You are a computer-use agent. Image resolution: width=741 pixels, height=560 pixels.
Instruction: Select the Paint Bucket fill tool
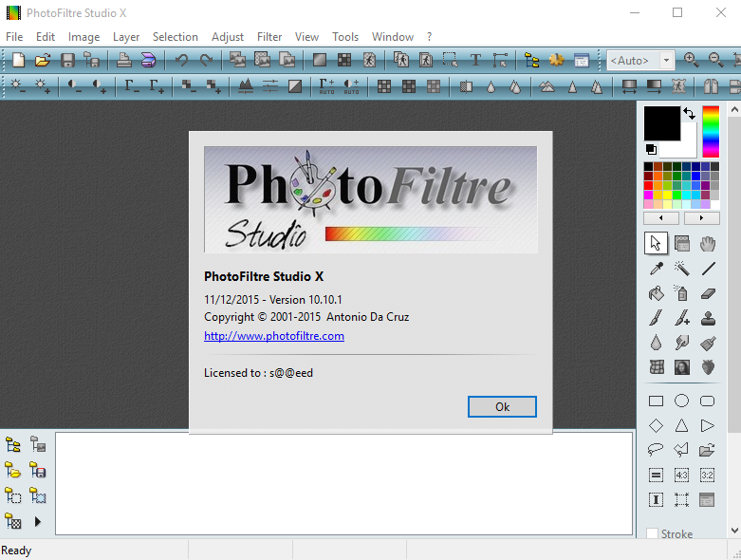[x=656, y=293]
